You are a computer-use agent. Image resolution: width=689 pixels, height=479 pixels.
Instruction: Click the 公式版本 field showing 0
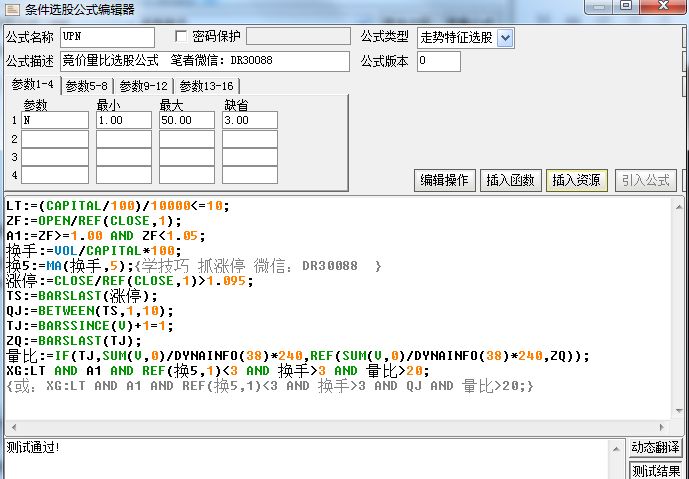439,61
